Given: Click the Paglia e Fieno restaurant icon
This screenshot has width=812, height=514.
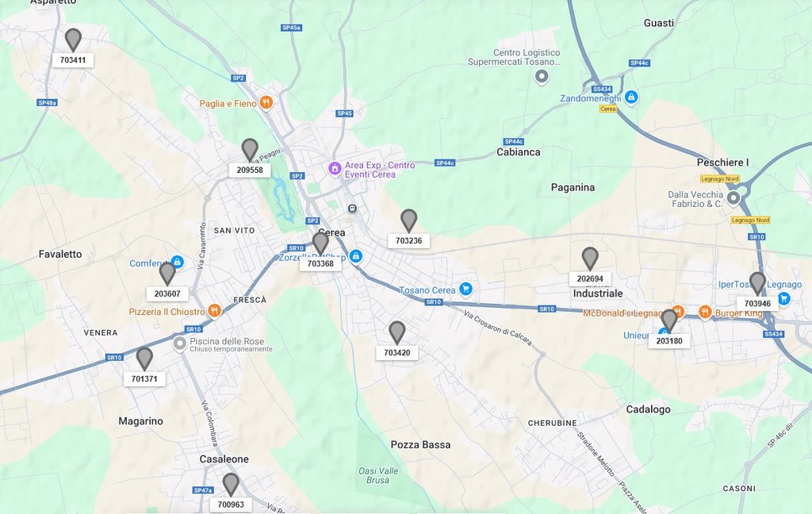Looking at the screenshot, I should pos(266,102).
